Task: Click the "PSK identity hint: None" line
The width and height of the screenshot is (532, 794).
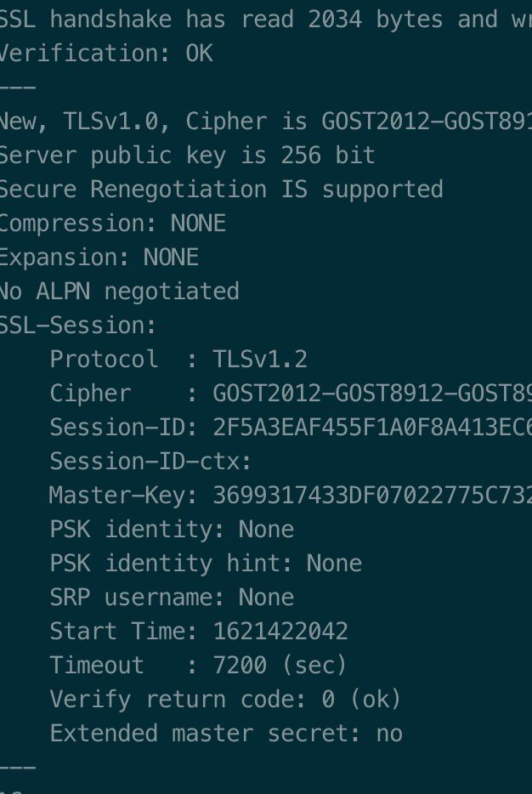Action: click(x=206, y=564)
